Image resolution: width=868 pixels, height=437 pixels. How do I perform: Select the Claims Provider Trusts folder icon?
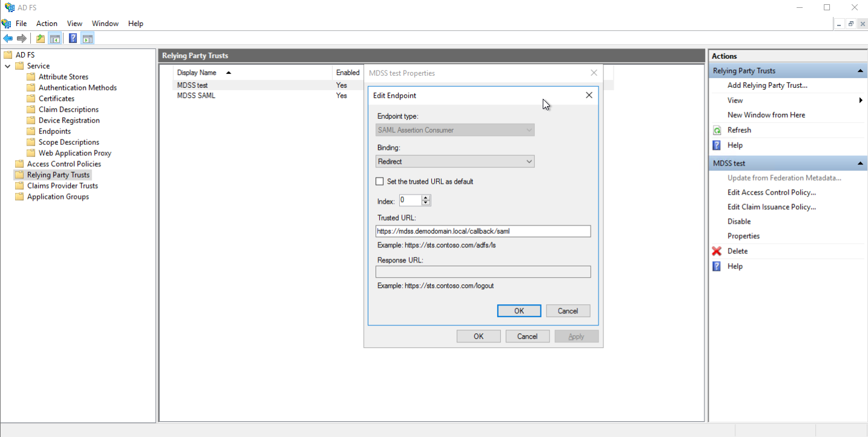point(19,186)
